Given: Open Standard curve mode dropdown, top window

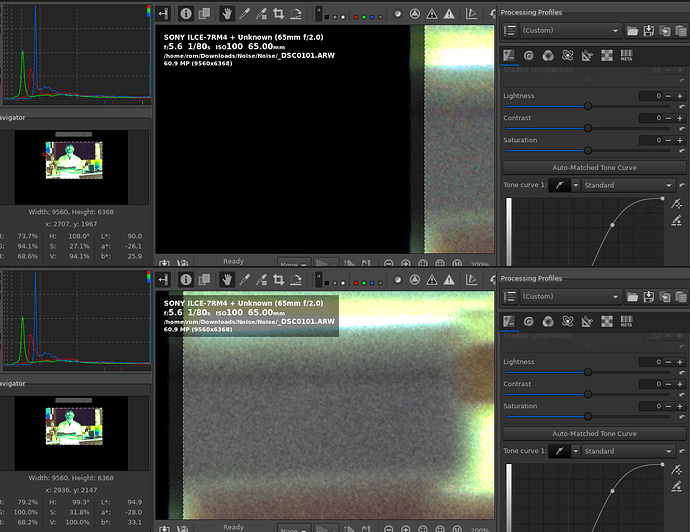Looking at the screenshot, I should pyautogui.click(x=628, y=185).
